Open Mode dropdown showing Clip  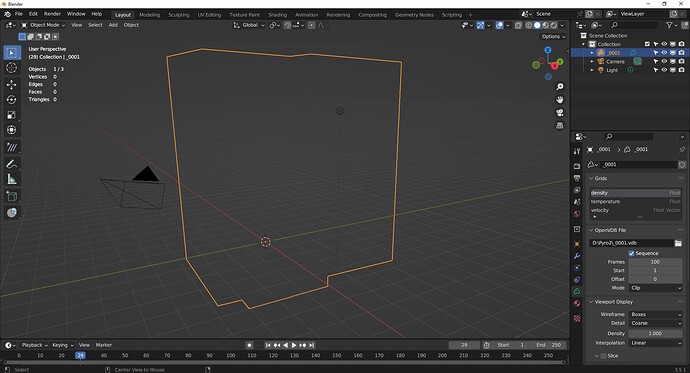click(x=656, y=288)
